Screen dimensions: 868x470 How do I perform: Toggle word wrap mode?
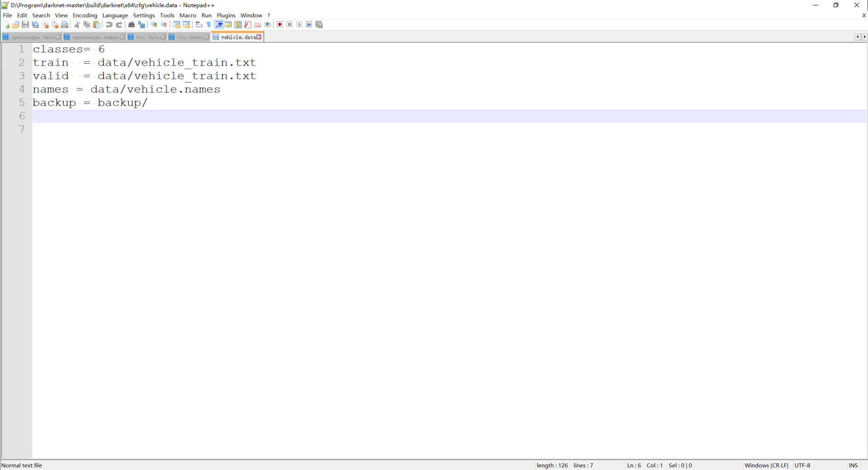198,25
